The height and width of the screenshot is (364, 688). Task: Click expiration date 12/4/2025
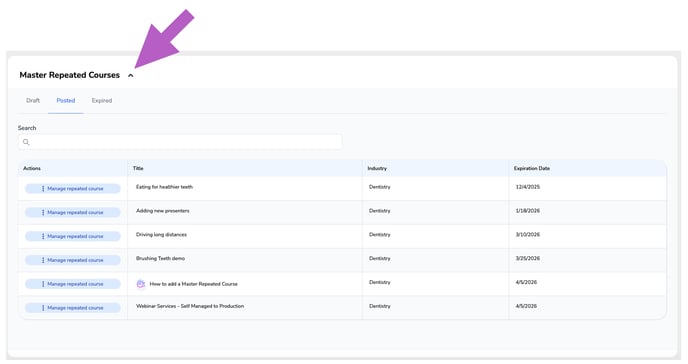(527, 187)
